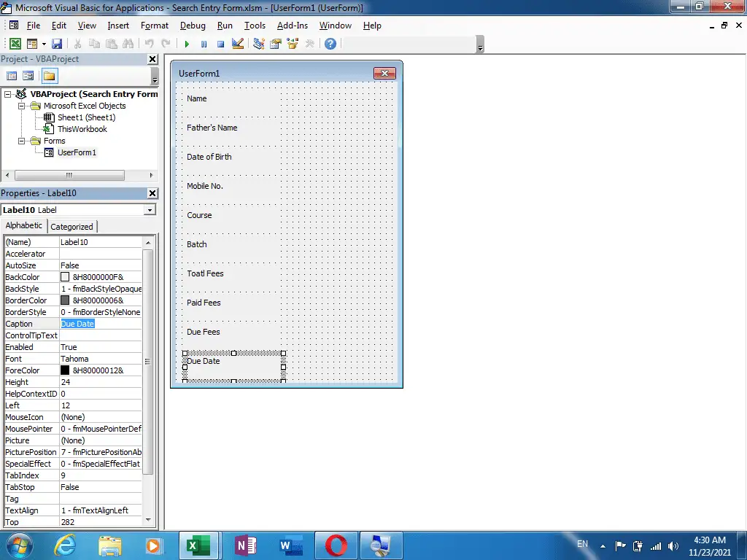
Task: Click the (Name) property value Label10
Action: tap(101, 242)
